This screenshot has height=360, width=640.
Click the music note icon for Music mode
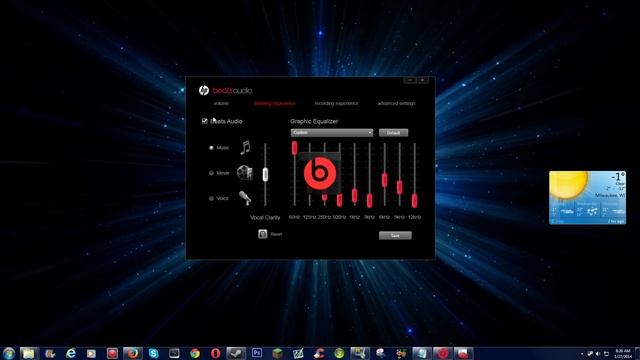(x=245, y=147)
